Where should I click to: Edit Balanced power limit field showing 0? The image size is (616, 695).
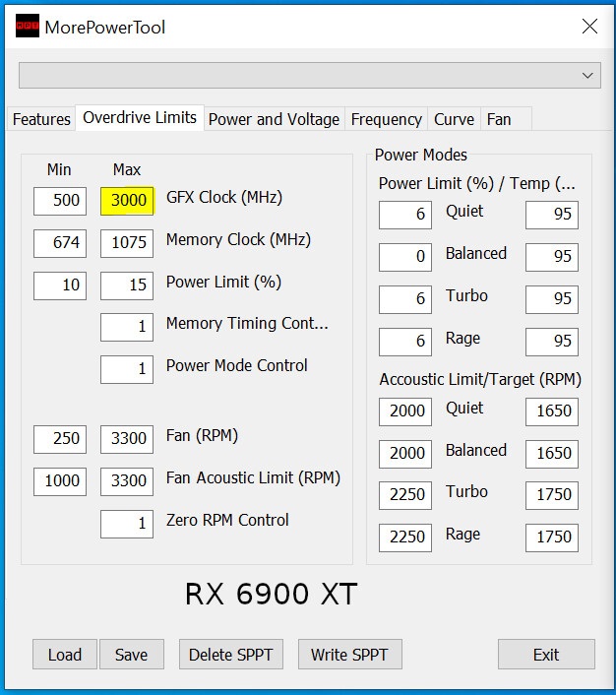[405, 257]
